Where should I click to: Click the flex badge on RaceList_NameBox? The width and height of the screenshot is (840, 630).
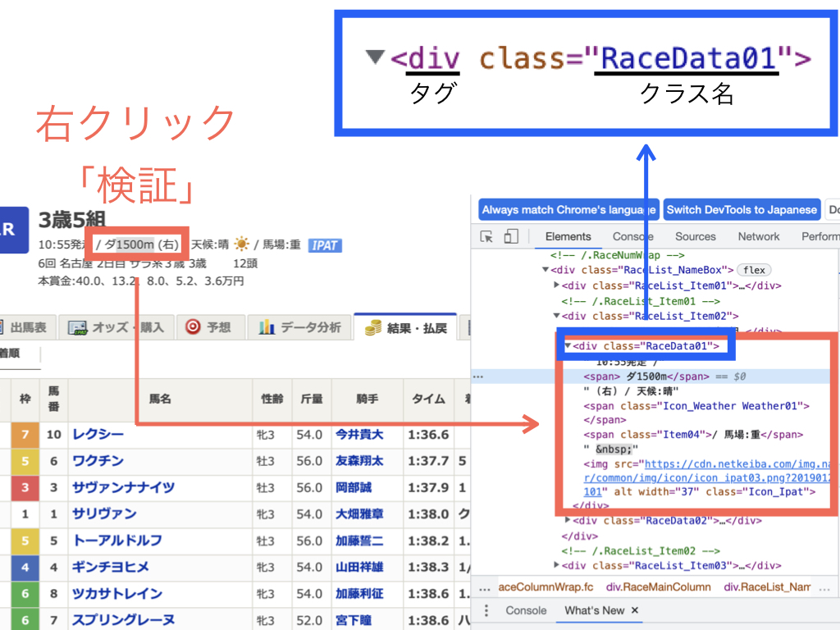pyautogui.click(x=754, y=270)
